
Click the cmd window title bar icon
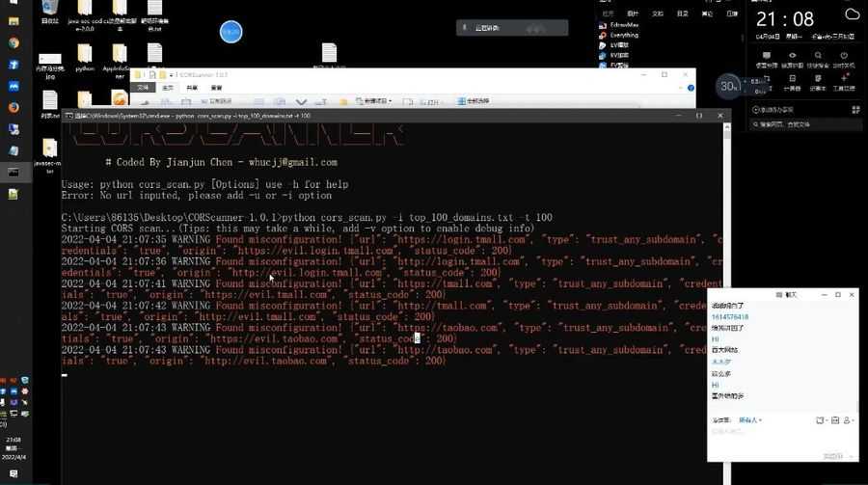click(x=68, y=116)
